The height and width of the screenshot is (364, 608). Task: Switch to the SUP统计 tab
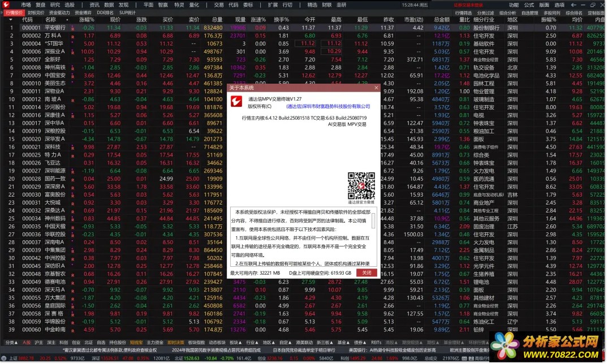(x=127, y=13)
